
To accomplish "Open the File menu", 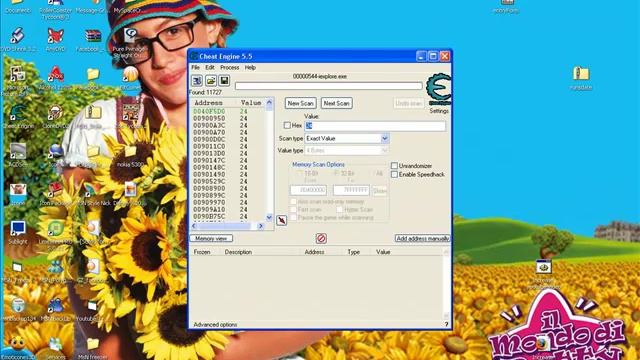I will click(196, 67).
